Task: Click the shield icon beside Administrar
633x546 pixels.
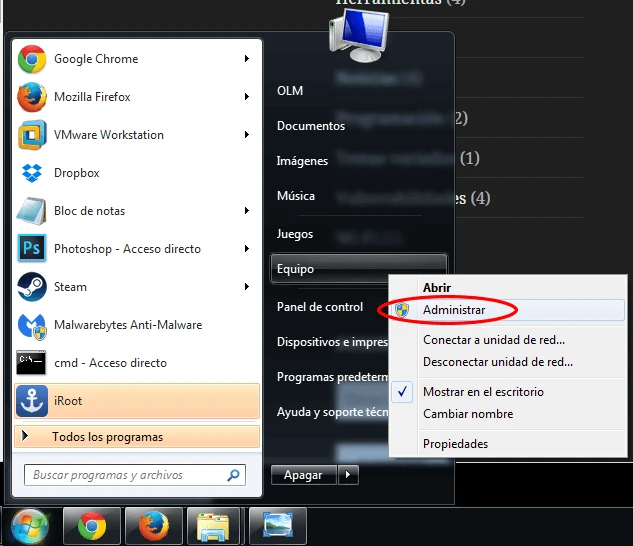Action: point(402,310)
